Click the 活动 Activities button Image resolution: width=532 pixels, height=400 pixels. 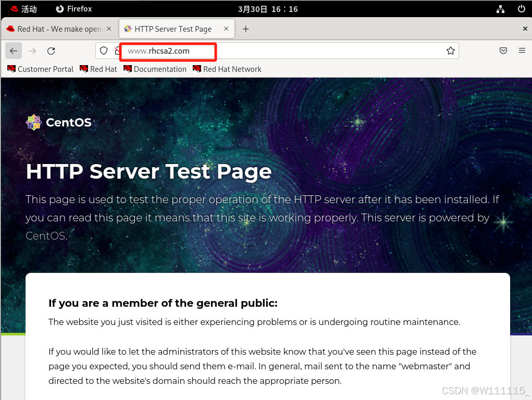(23, 9)
